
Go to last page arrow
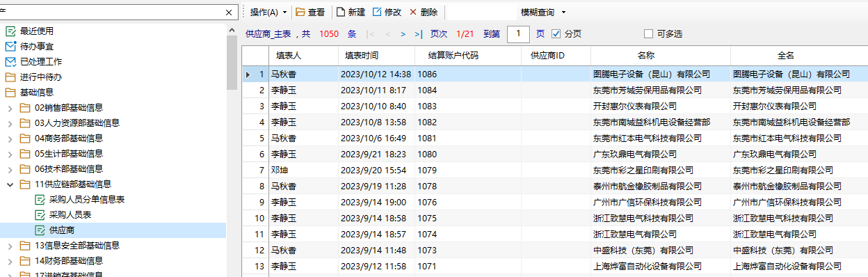(418, 34)
